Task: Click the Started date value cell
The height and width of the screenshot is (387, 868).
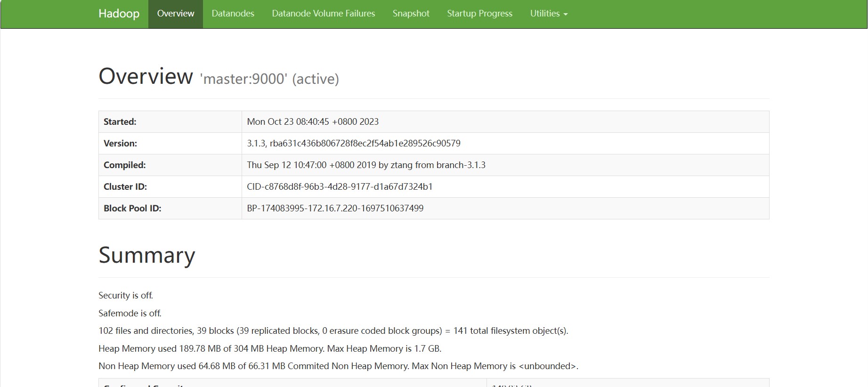Action: (313, 121)
